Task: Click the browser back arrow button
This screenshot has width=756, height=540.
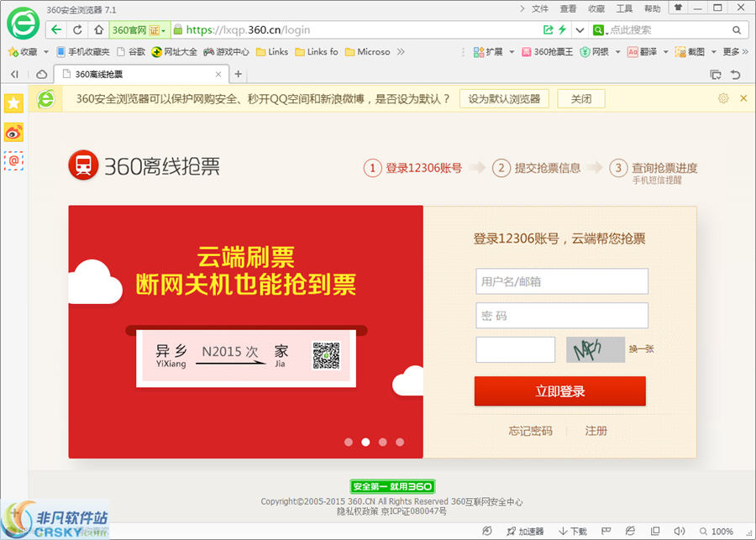Action: tap(56, 30)
